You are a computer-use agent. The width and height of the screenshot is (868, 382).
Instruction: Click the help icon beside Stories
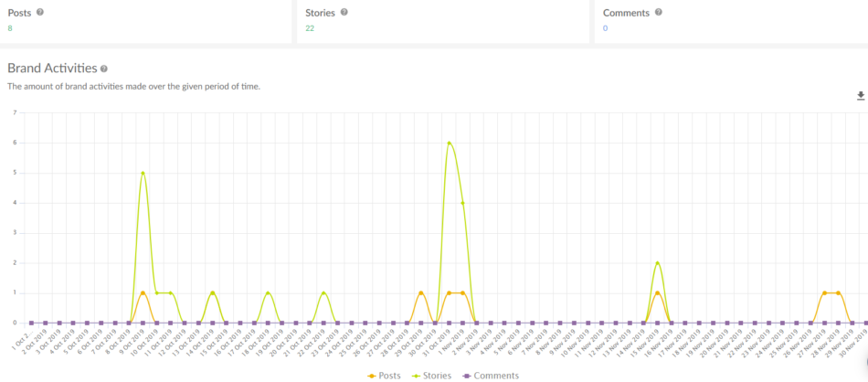click(x=344, y=13)
